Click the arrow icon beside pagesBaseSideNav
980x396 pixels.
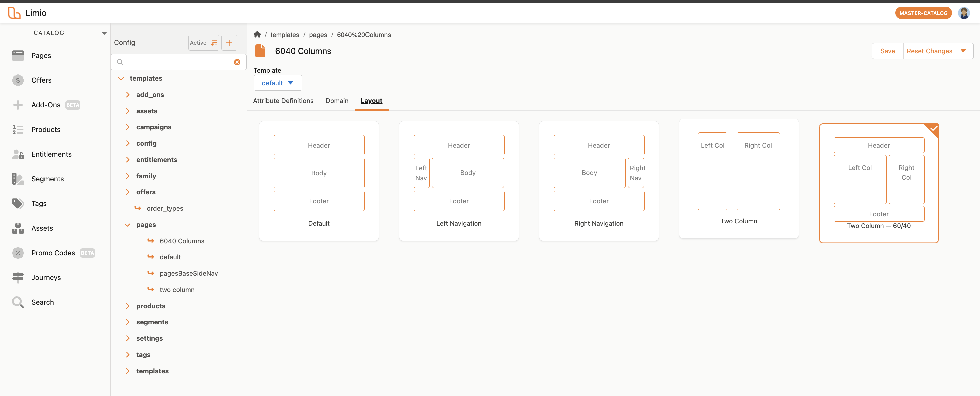(151, 273)
